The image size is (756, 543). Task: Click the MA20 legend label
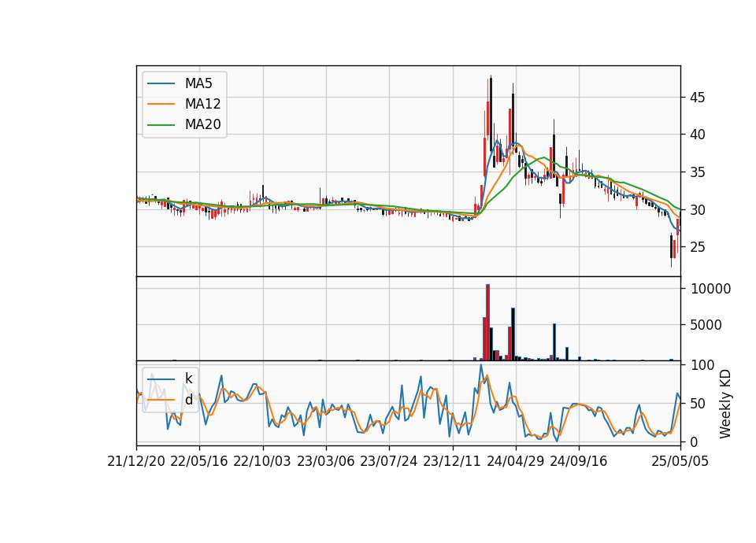[x=203, y=124]
